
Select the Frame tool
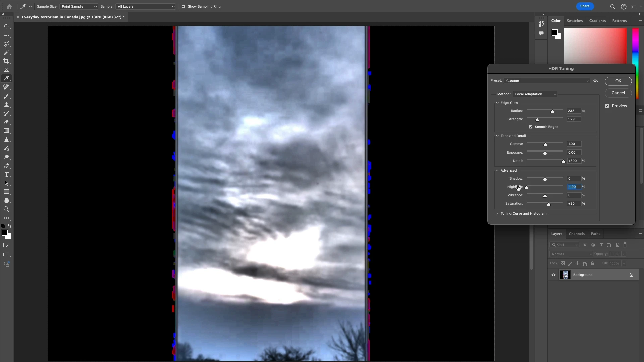click(6, 70)
